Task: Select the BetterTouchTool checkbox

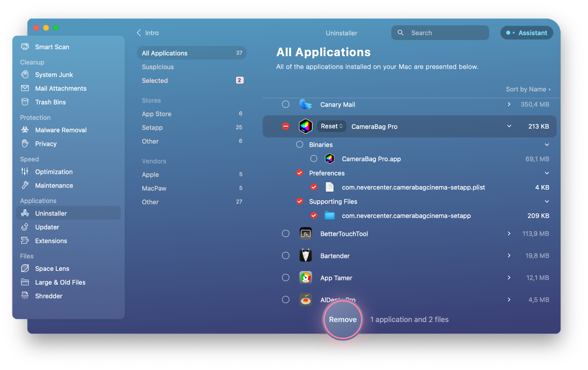Action: point(286,234)
